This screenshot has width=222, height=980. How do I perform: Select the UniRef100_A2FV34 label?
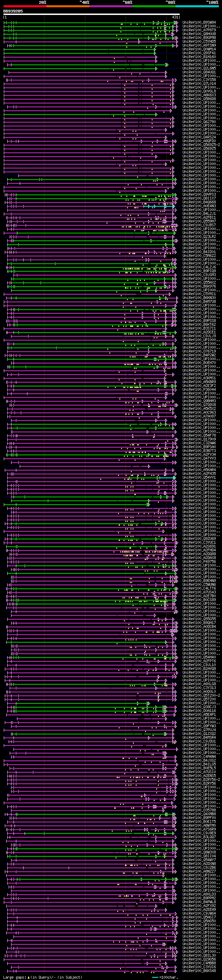(x=199, y=454)
